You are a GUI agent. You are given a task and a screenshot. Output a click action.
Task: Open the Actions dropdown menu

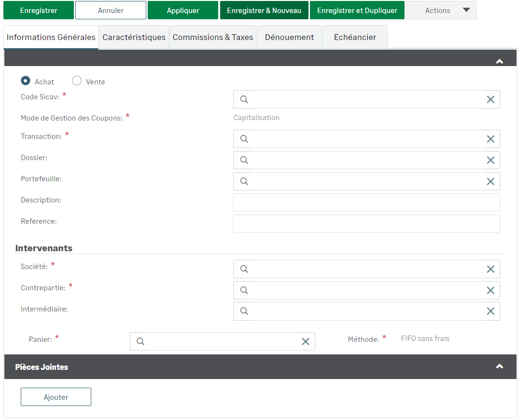(x=441, y=10)
